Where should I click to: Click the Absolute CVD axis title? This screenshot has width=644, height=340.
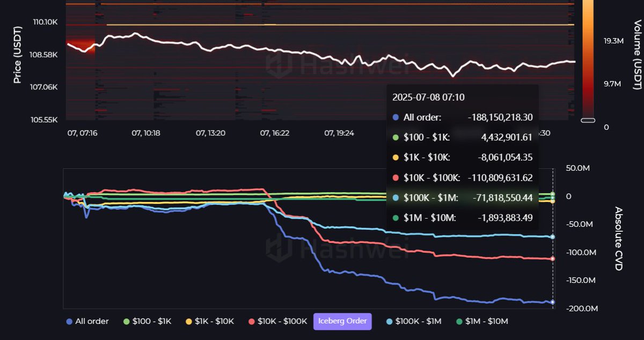[x=619, y=238]
